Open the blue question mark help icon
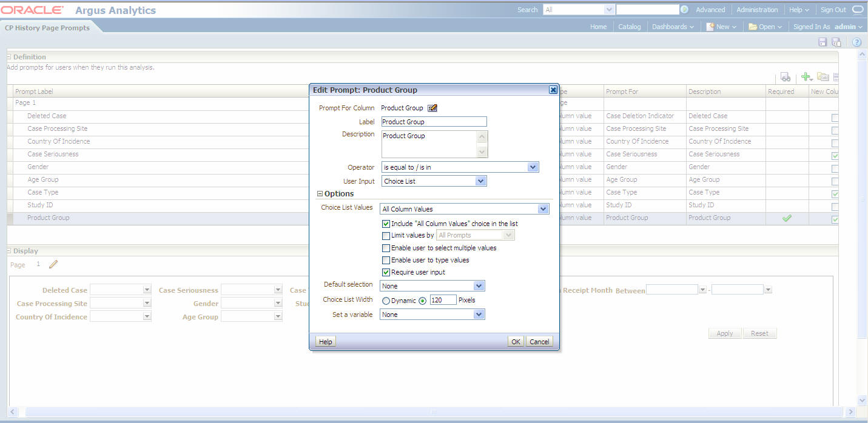868x423 pixels. pyautogui.click(x=856, y=42)
